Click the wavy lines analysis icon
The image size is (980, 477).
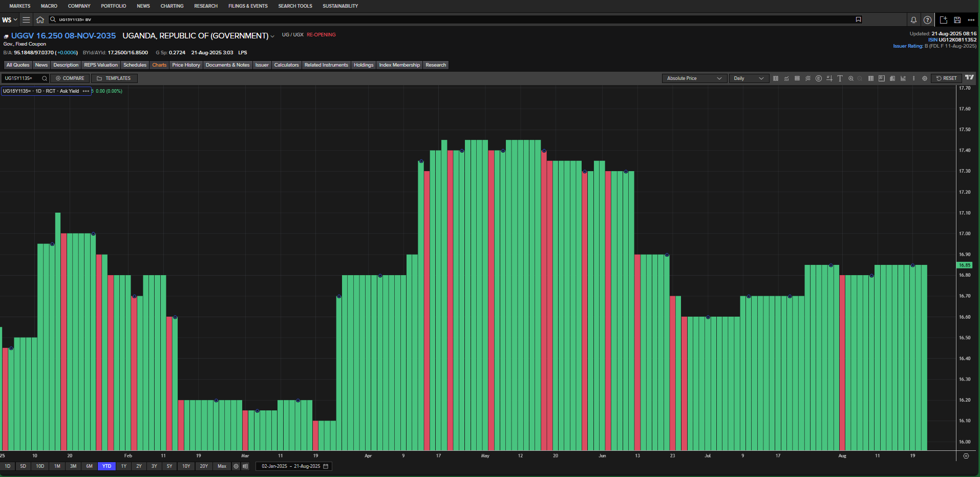808,78
